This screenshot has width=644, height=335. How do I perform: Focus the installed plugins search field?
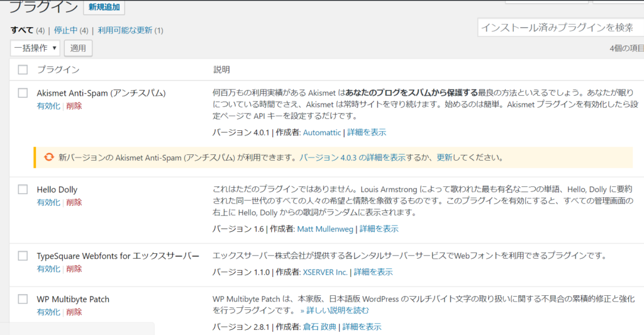coord(560,28)
